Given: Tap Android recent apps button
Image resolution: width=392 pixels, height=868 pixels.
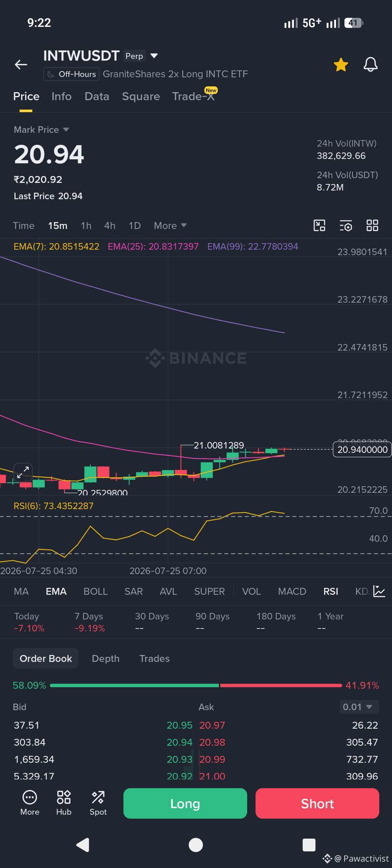Looking at the screenshot, I should coord(309,845).
